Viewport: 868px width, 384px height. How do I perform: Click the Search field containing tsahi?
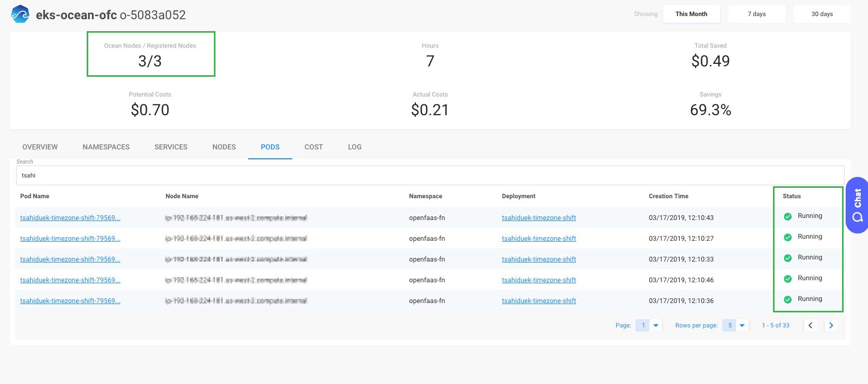[x=430, y=175]
